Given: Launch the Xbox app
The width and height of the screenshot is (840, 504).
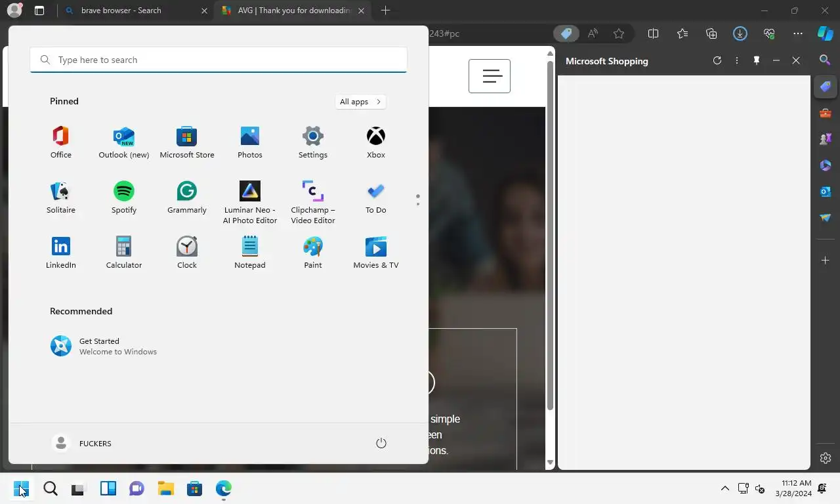Looking at the screenshot, I should [x=376, y=142].
